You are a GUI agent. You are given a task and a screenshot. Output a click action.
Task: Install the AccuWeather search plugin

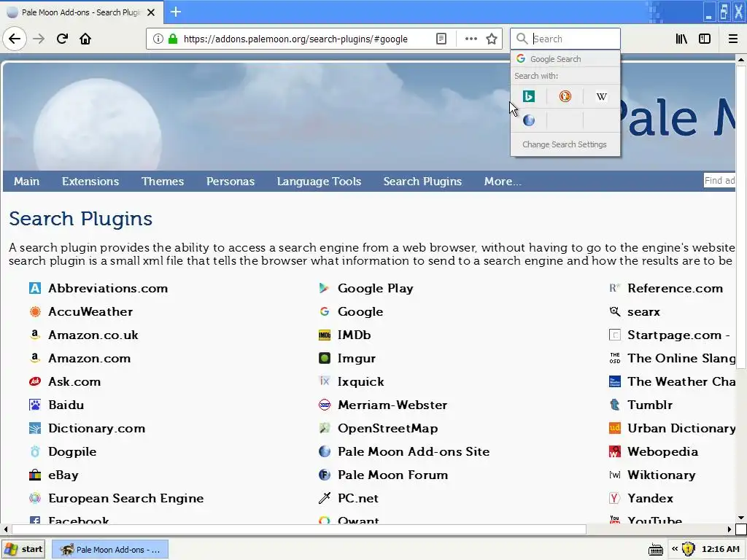(90, 311)
